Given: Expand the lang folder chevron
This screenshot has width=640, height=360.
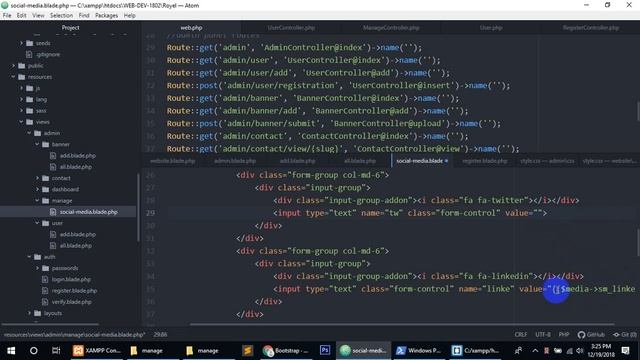Looking at the screenshot, I should click(21, 99).
